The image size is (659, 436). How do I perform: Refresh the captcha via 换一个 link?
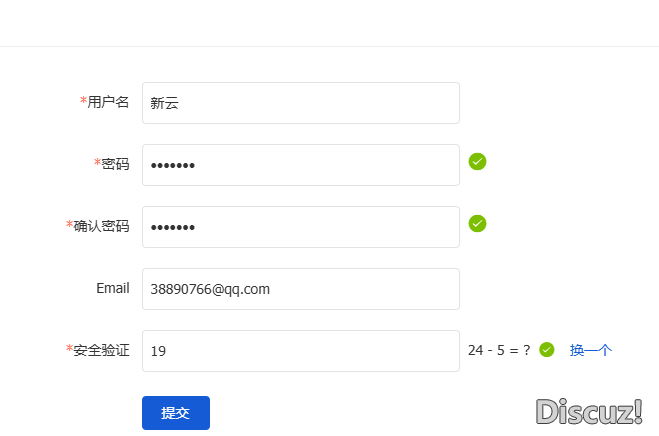(x=590, y=350)
